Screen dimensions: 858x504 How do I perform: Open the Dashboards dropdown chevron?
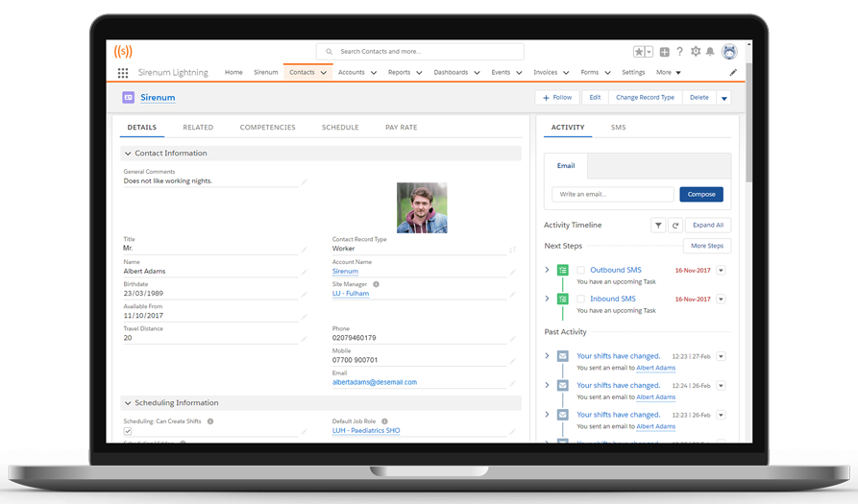point(477,73)
